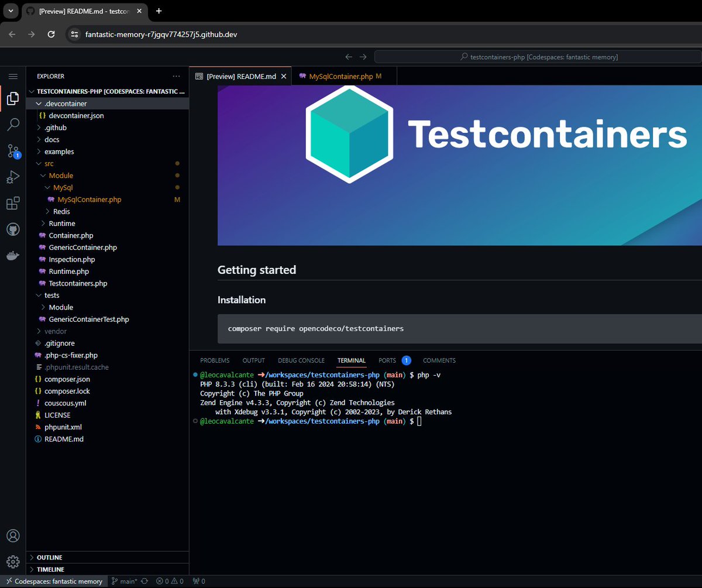This screenshot has height=588, width=702.
Task: Collapse the .devcontainer folder
Action: click(x=108, y=104)
